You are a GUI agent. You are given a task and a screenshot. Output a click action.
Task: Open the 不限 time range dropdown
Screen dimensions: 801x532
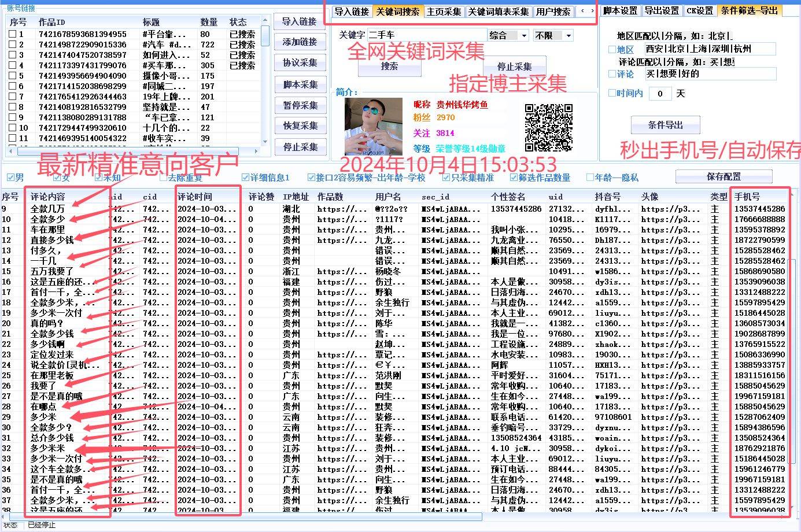pos(553,35)
